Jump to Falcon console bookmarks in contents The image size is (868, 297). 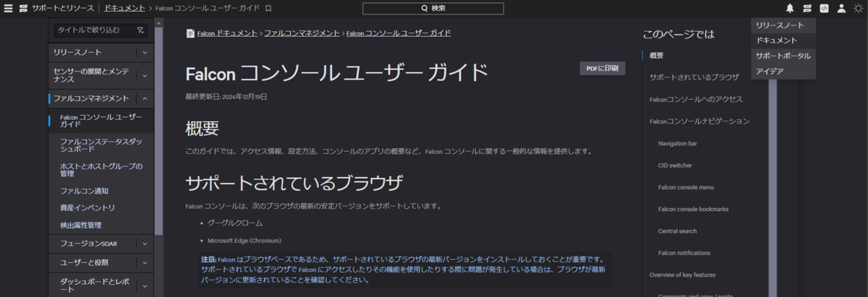coord(693,209)
